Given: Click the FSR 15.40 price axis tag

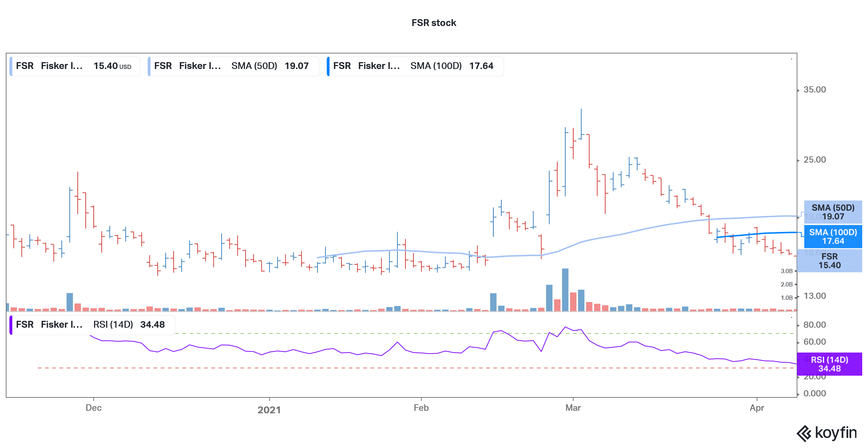Looking at the screenshot, I should (830, 261).
